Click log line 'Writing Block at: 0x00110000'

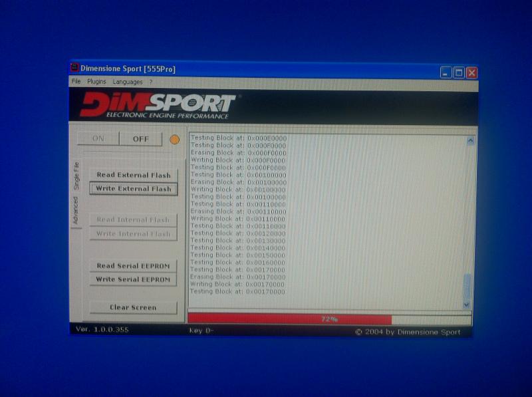pyautogui.click(x=238, y=219)
